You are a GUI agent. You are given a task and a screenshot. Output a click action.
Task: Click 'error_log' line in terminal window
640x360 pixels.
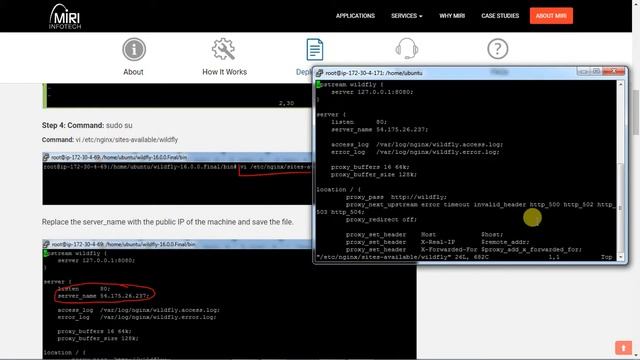point(415,152)
